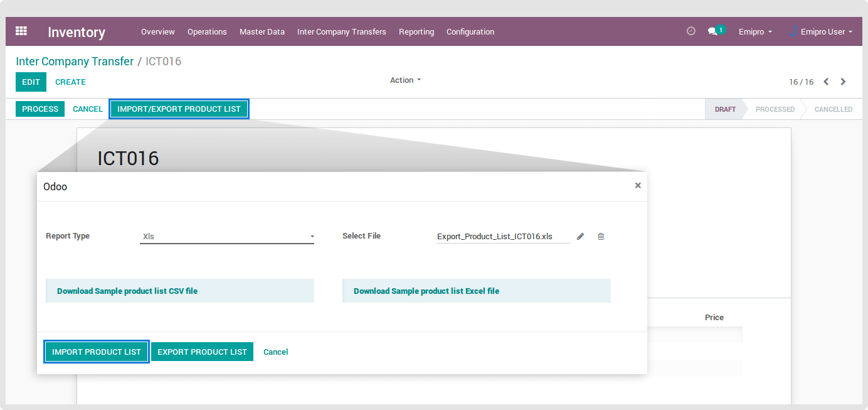The height and width of the screenshot is (410, 868).
Task: Open the apps grid menu icon
Action: (x=21, y=31)
